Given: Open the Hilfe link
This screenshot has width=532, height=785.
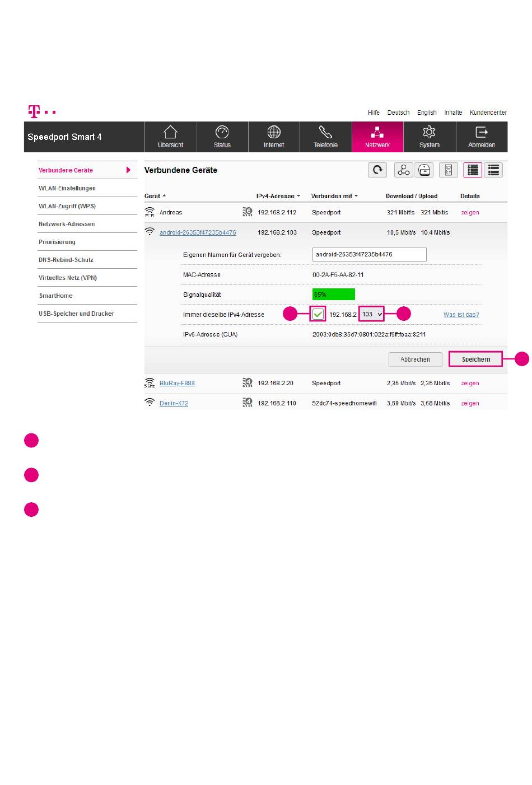Looking at the screenshot, I should click(374, 113).
